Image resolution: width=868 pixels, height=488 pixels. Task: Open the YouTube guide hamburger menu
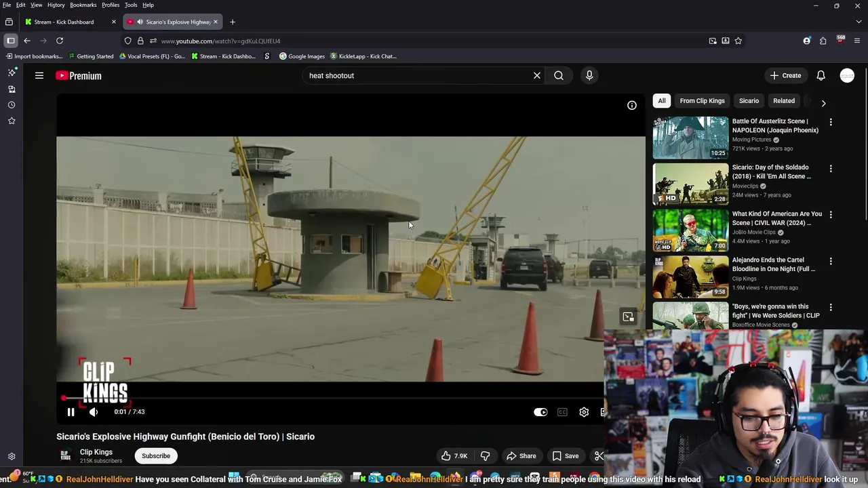tap(39, 75)
